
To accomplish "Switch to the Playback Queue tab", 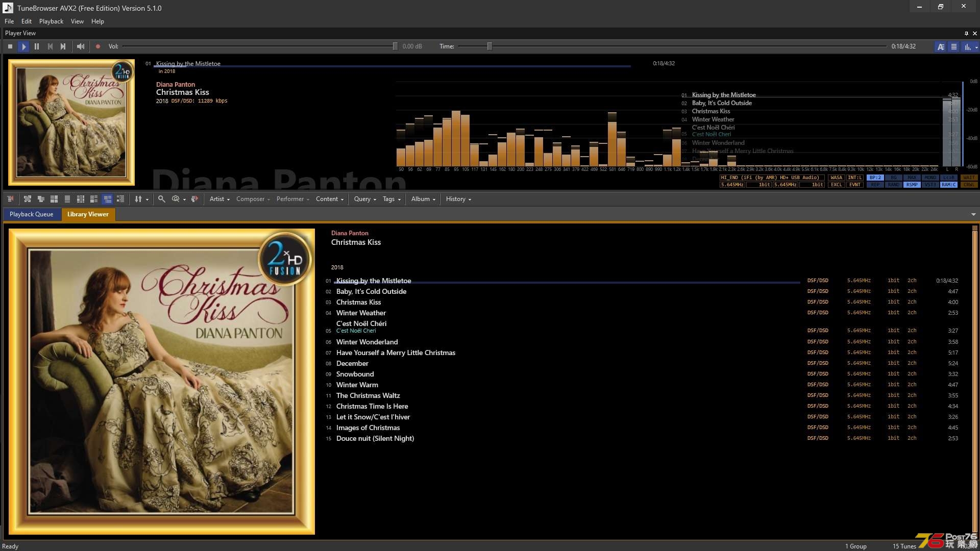I will [32, 214].
